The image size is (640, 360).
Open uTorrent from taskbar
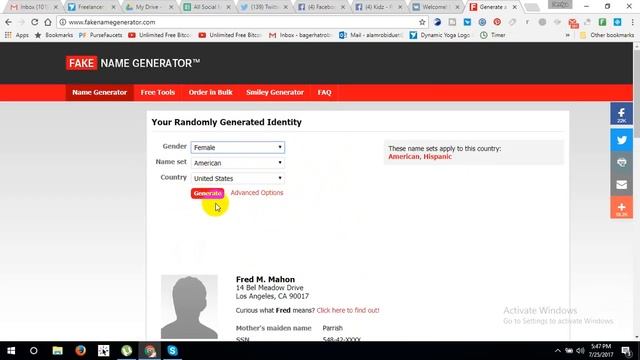coord(127,351)
